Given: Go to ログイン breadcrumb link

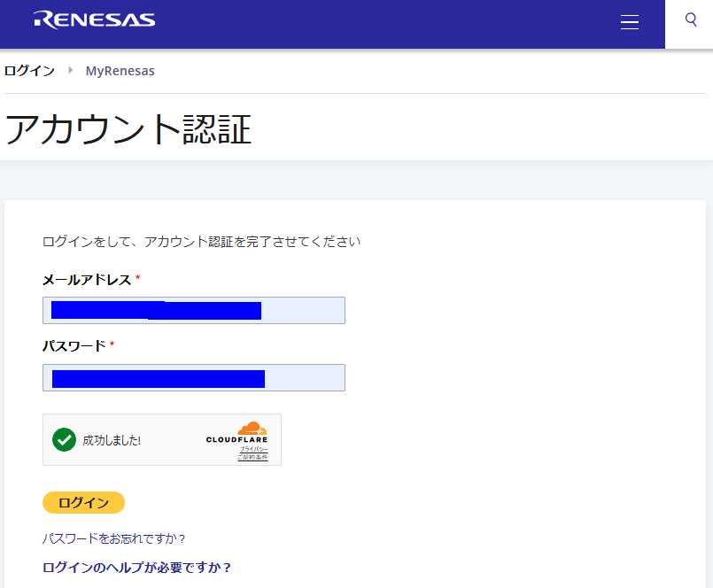Looking at the screenshot, I should pyautogui.click(x=29, y=71).
